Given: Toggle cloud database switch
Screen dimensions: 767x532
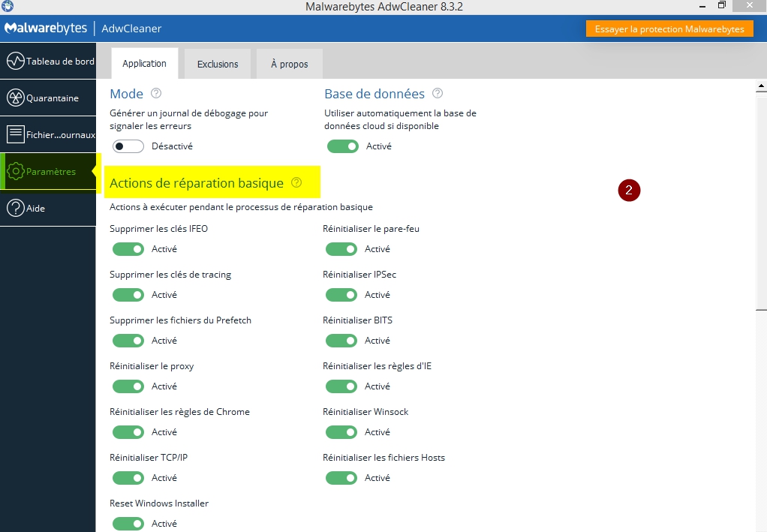Looking at the screenshot, I should coord(343,146).
